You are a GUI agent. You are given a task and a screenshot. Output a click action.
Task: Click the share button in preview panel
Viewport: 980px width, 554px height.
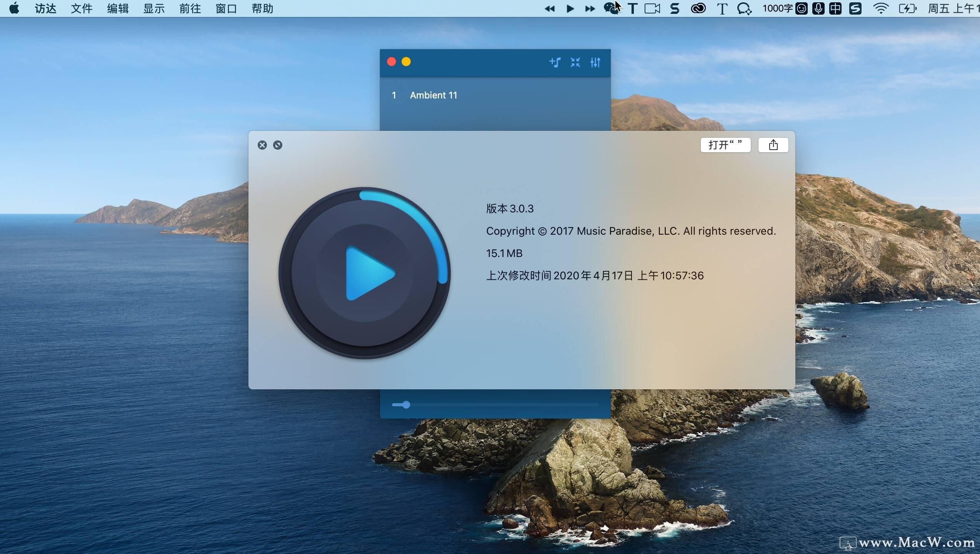click(x=773, y=145)
